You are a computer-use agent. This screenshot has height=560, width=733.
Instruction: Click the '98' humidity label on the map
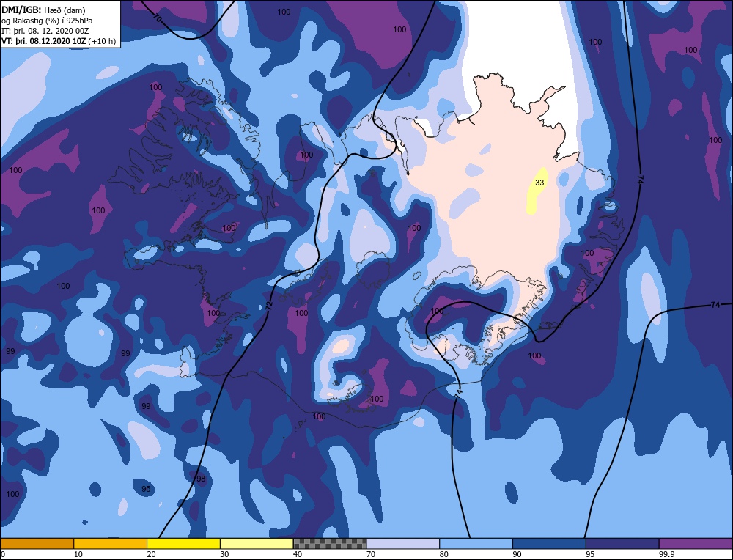[x=201, y=479]
